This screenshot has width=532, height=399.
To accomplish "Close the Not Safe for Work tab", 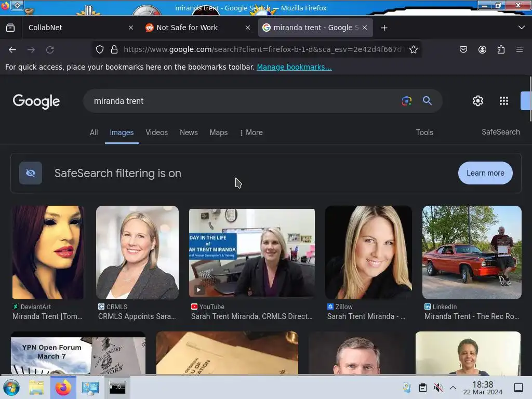I will pyautogui.click(x=248, y=28).
